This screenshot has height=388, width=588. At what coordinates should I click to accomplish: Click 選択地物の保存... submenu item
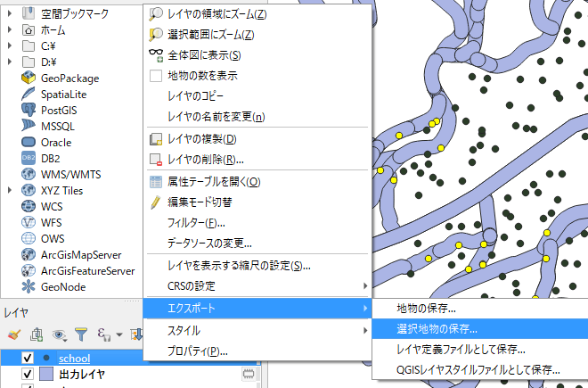pos(480,329)
